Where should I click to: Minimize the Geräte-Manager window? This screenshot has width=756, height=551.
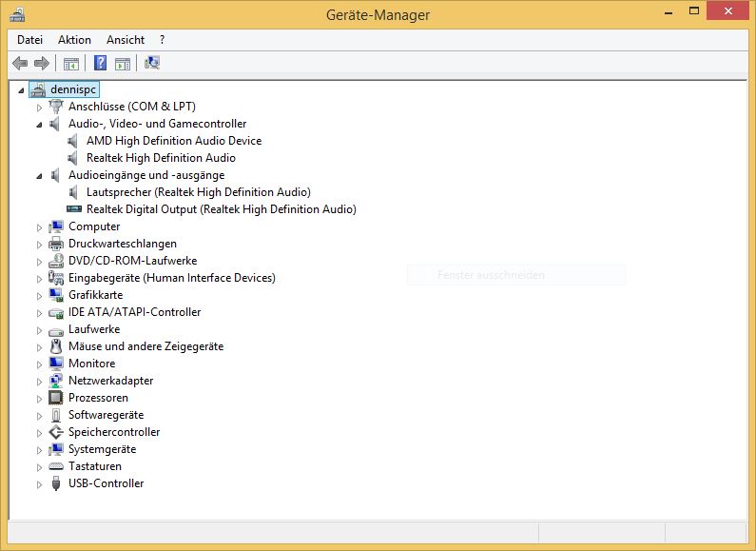pyautogui.click(x=669, y=11)
